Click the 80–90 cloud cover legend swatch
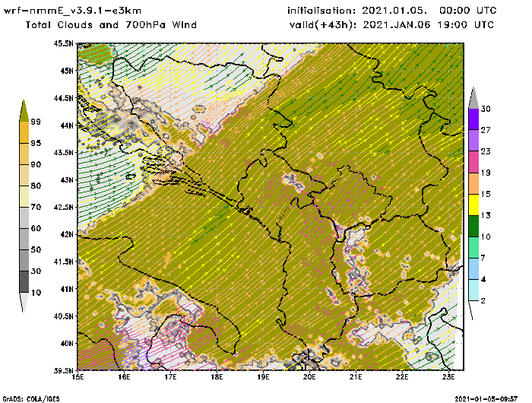This screenshot has width=532, height=403. (x=24, y=175)
